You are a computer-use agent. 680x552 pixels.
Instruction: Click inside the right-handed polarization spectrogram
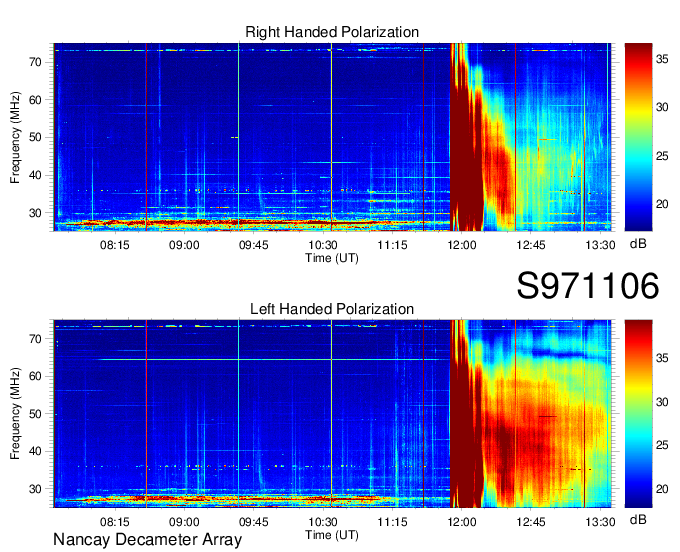[332, 137]
